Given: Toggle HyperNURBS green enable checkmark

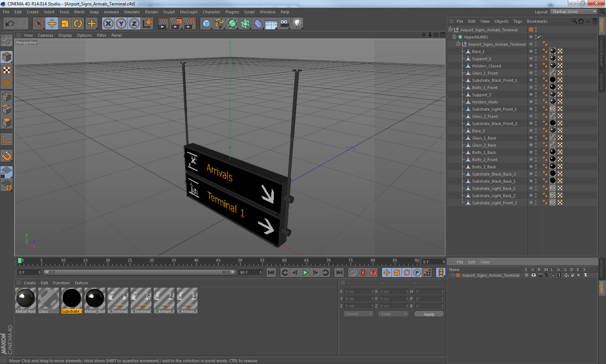Looking at the screenshot, I should (539, 37).
